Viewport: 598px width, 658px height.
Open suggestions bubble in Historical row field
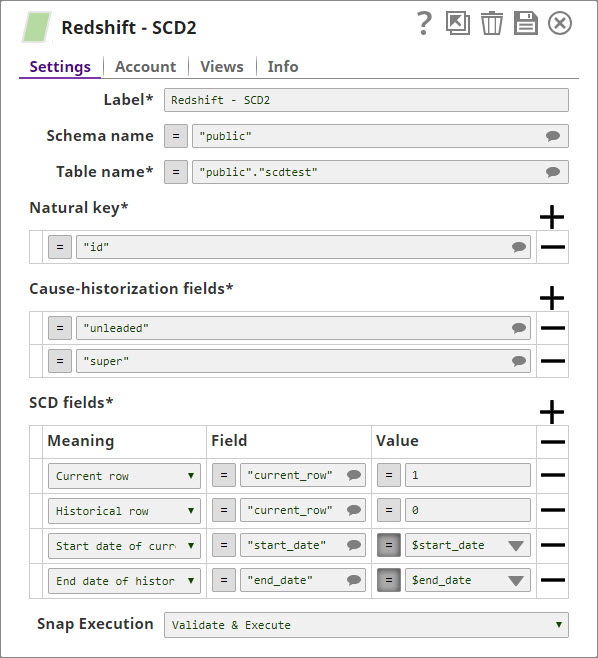point(354,510)
